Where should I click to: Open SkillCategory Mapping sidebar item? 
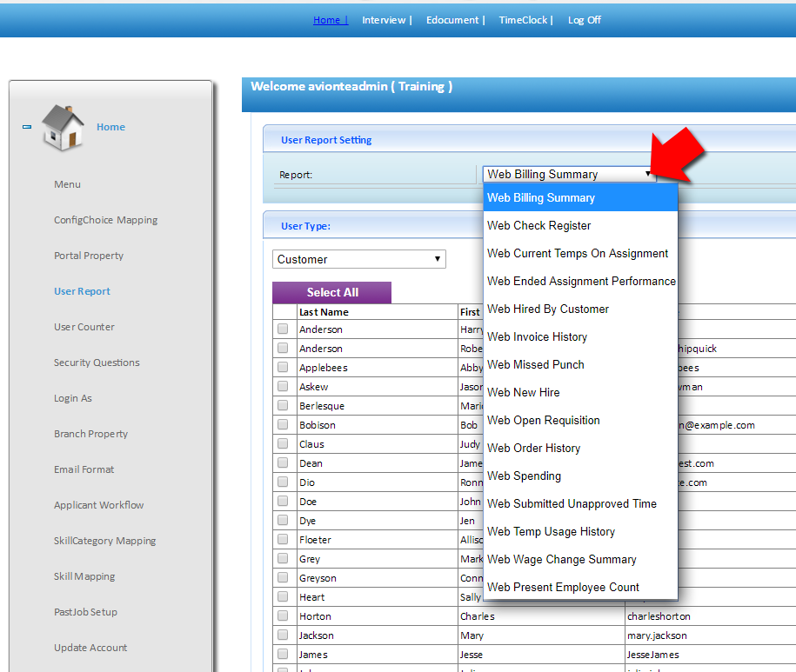pos(105,541)
